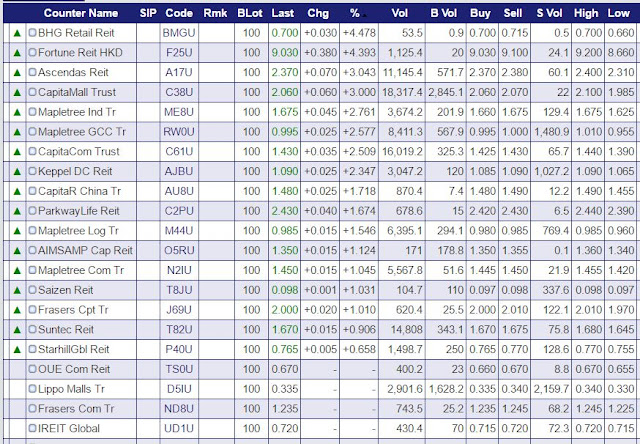Tick the checkbox next to OUE Com Reit

33,369
